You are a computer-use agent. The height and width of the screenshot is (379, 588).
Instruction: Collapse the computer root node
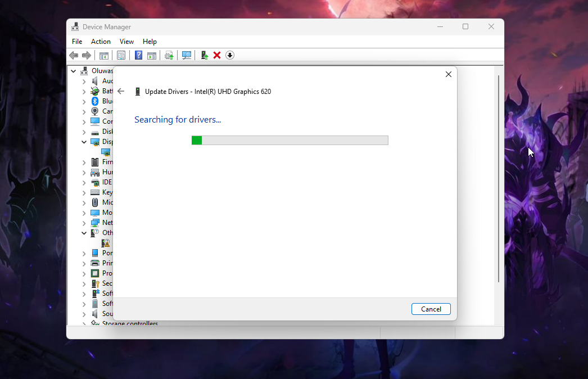tap(74, 71)
